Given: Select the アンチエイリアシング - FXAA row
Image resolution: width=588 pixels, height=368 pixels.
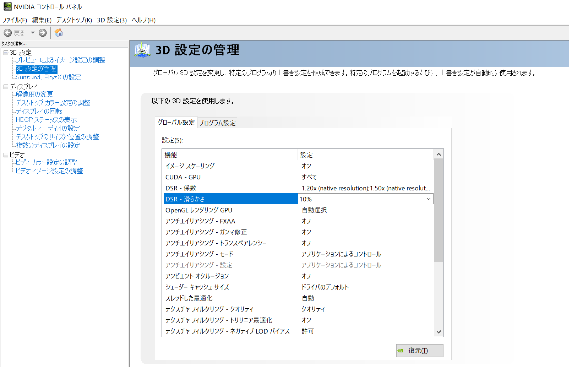Looking at the screenshot, I should point(298,221).
